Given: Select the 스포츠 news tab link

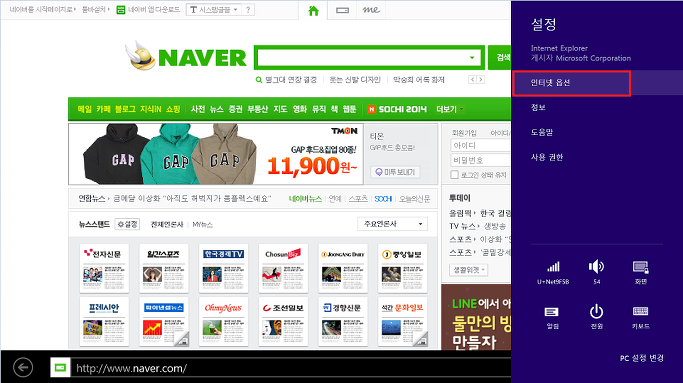Looking at the screenshot, I should pos(358,199).
